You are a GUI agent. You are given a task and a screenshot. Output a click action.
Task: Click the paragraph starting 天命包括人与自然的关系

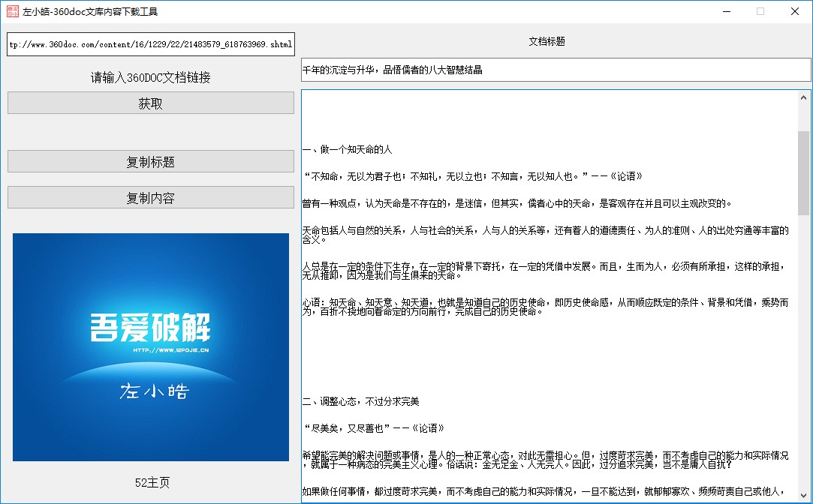point(546,235)
